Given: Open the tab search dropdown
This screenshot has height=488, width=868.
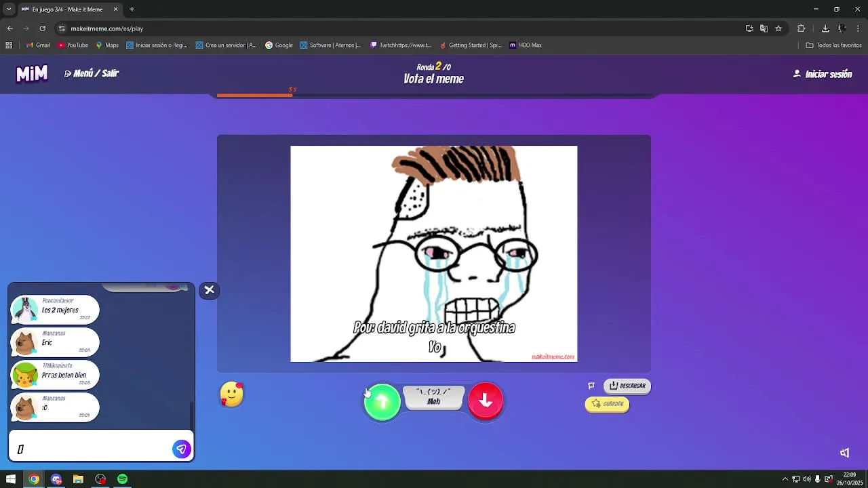Looking at the screenshot, I should (8, 9).
